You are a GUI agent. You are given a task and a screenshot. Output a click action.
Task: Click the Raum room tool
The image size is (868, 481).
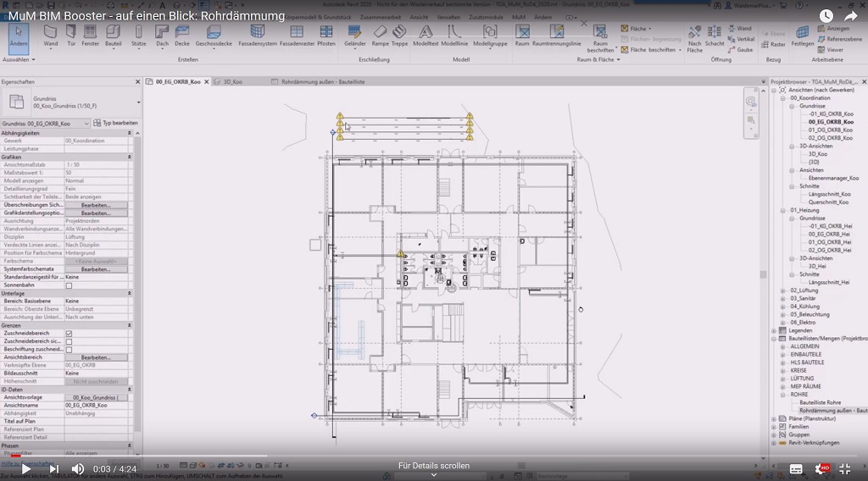click(522, 34)
